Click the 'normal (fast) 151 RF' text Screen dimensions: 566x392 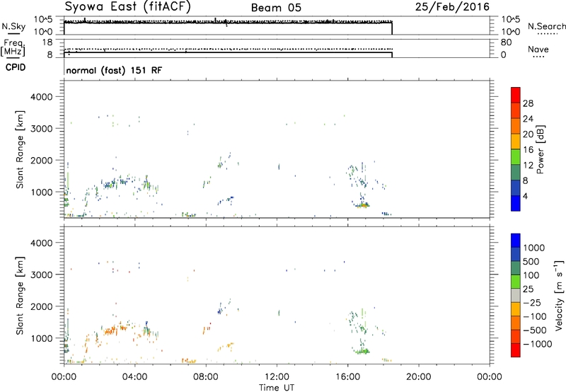click(x=114, y=70)
